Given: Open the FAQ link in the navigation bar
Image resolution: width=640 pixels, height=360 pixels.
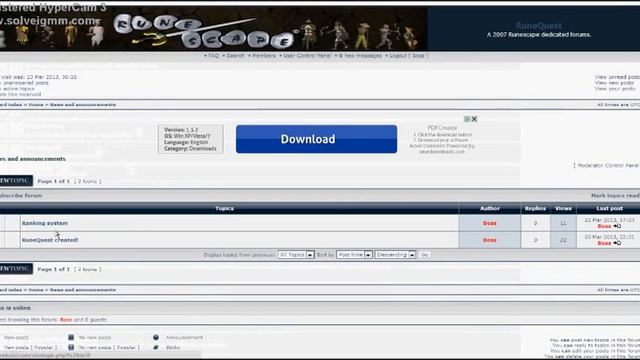Looking at the screenshot, I should click(x=213, y=56).
